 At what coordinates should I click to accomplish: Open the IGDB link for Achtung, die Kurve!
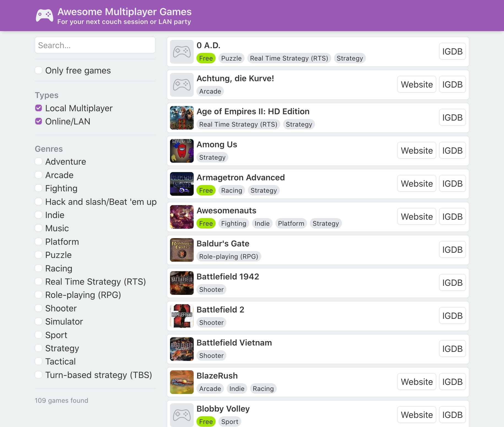[452, 84]
